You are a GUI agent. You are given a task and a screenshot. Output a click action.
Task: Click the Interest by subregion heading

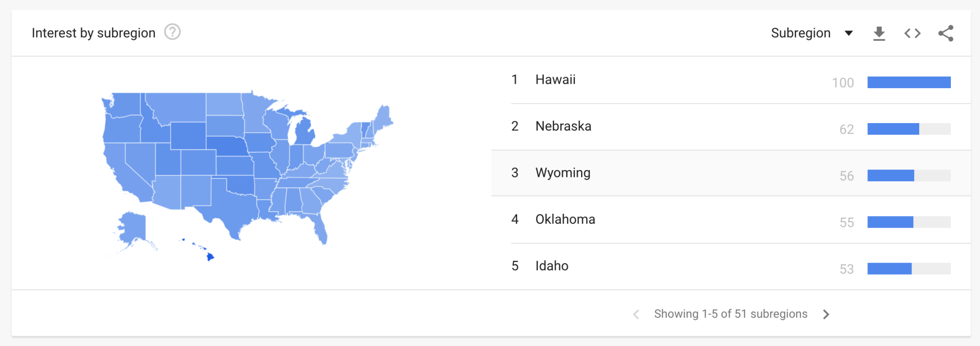(94, 32)
